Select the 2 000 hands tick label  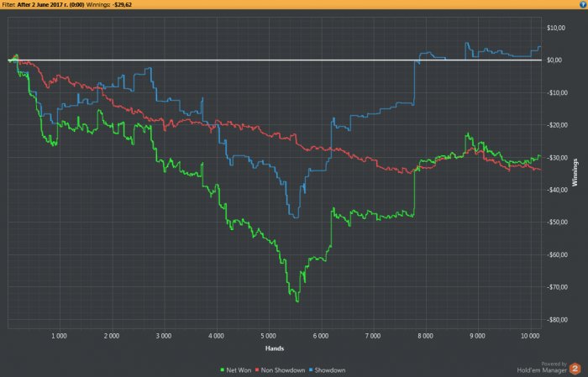112,336
